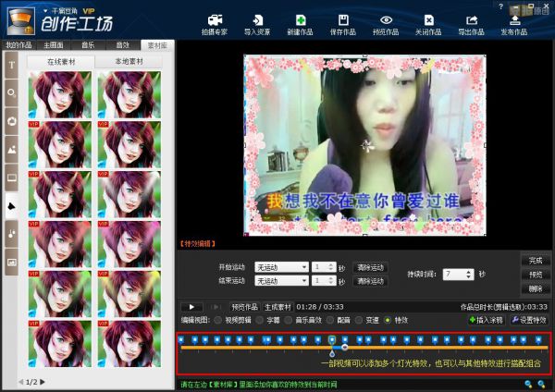Select 字幕 subtitle edit view radio

[x=260, y=320]
